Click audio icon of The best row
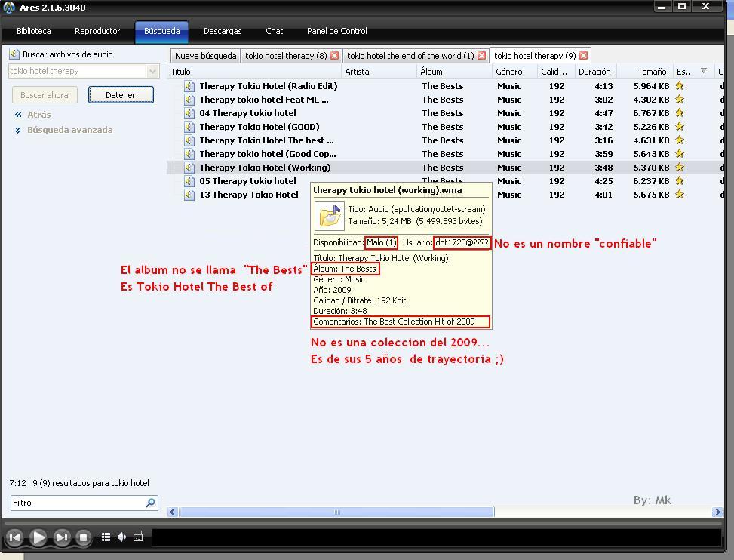The image size is (734, 560). tap(189, 140)
